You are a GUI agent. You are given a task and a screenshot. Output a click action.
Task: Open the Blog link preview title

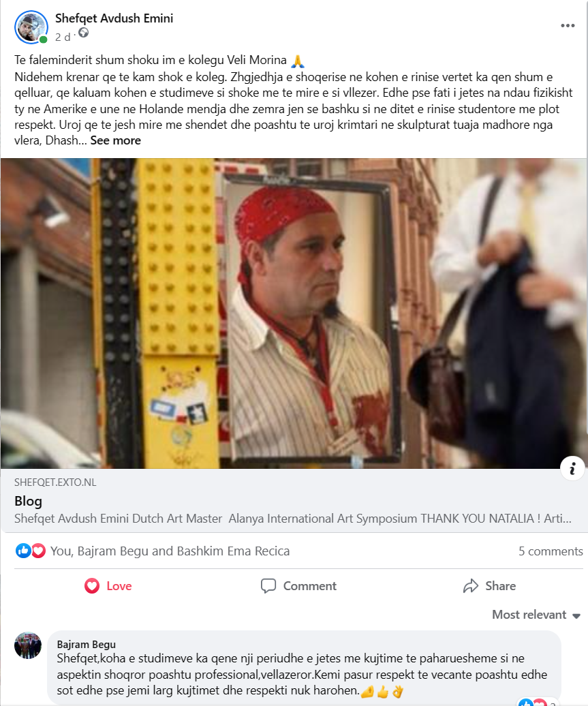point(28,501)
